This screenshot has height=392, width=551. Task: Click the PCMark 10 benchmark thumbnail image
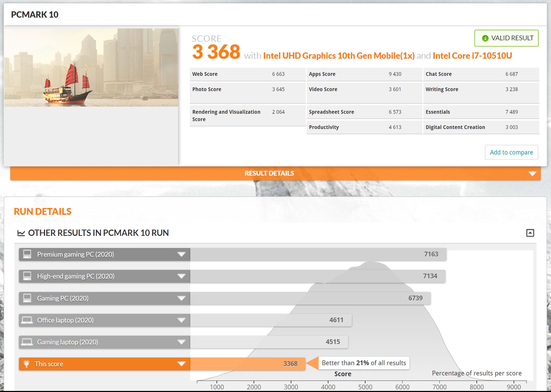91,67
